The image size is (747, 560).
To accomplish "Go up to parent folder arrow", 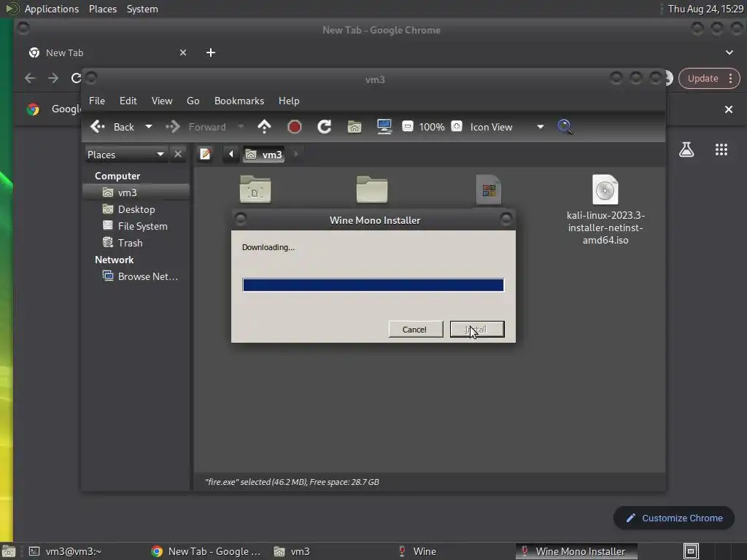I will point(264,127).
